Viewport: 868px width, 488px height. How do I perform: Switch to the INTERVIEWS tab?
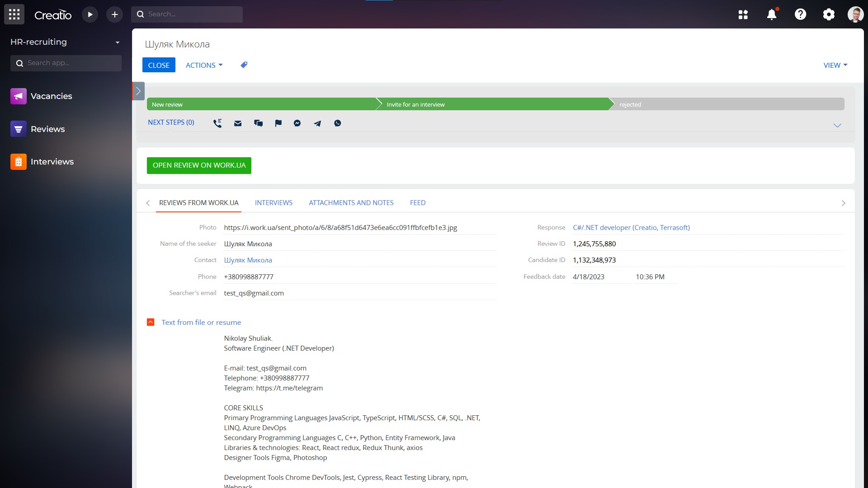pos(274,203)
